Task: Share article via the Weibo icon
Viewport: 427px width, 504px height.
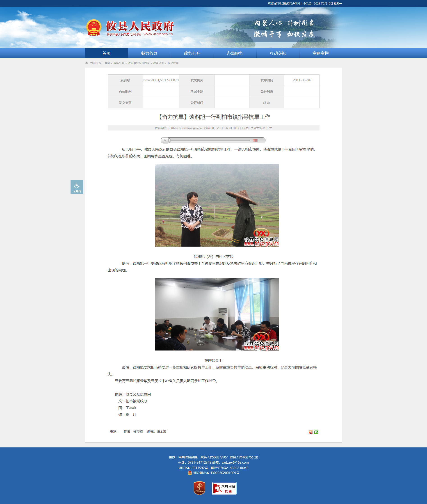Action: (311, 432)
